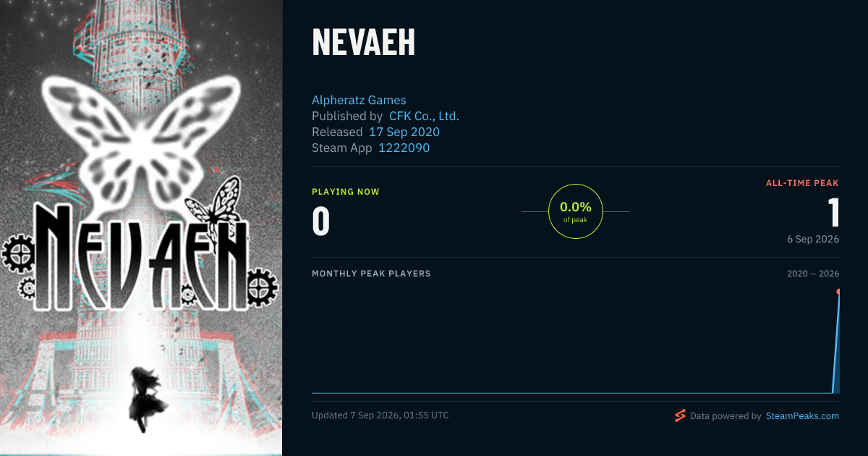Click the SteamPeaks logo icon
868x456 pixels.
680,415
